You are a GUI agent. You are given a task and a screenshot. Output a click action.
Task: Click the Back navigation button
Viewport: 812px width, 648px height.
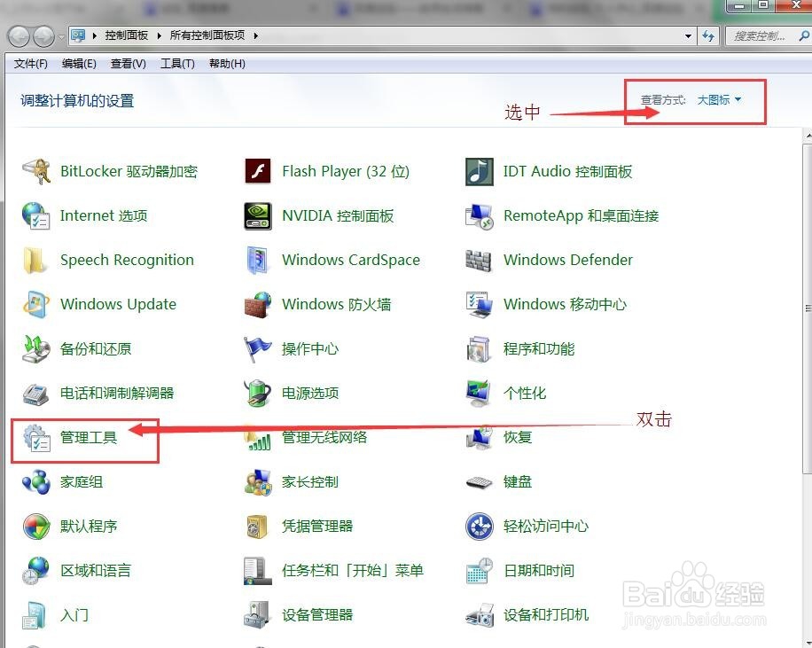pyautogui.click(x=20, y=36)
